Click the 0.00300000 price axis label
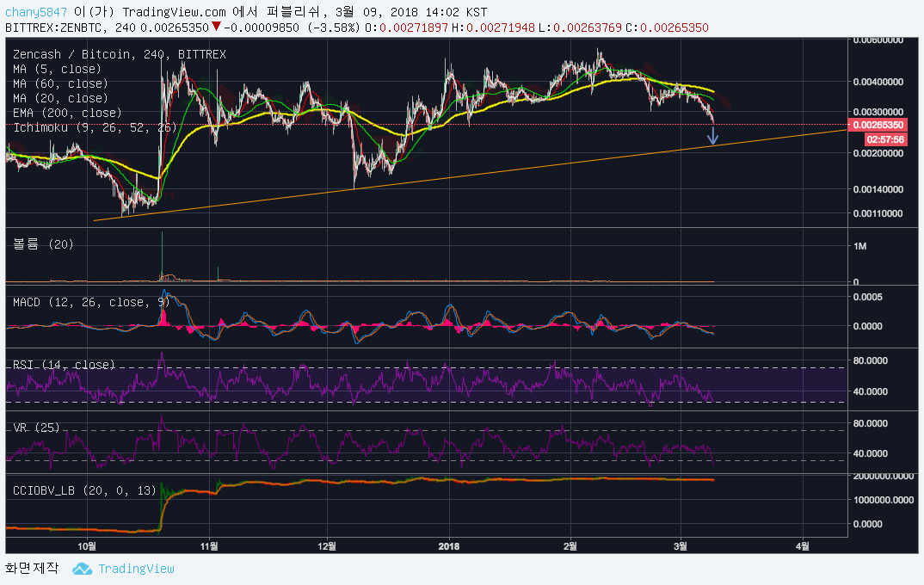The image size is (924, 585). [x=878, y=112]
